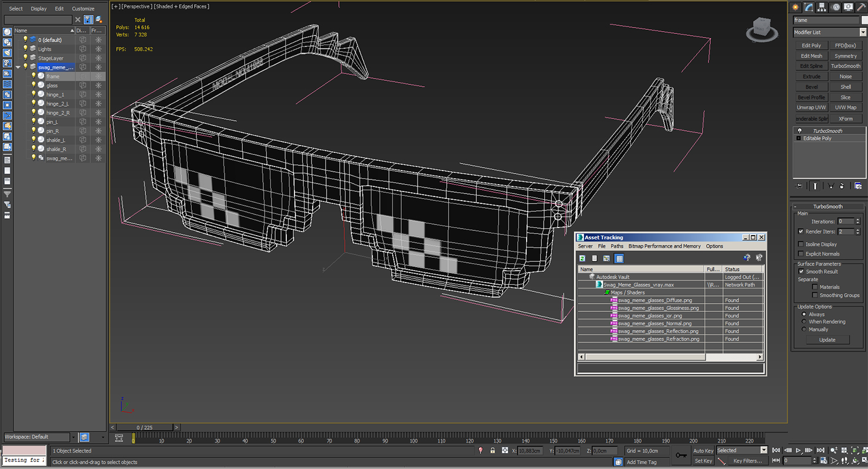Click Remove Modifier from stack icon

pos(842,186)
